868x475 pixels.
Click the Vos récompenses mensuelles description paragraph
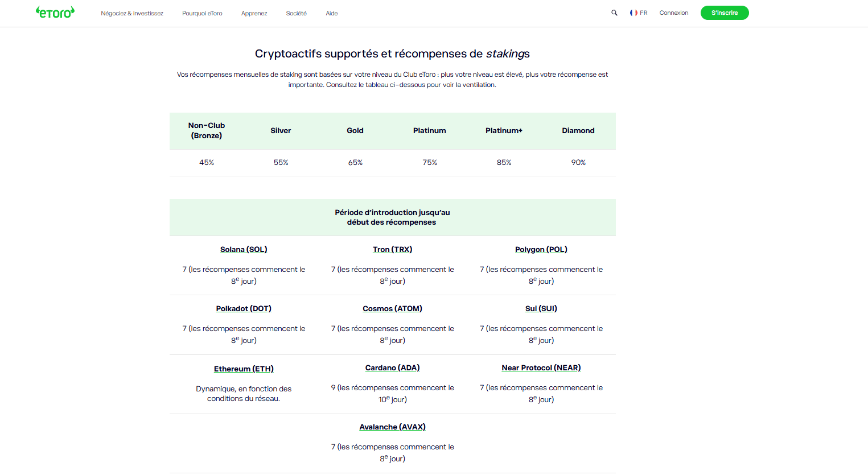click(x=392, y=80)
